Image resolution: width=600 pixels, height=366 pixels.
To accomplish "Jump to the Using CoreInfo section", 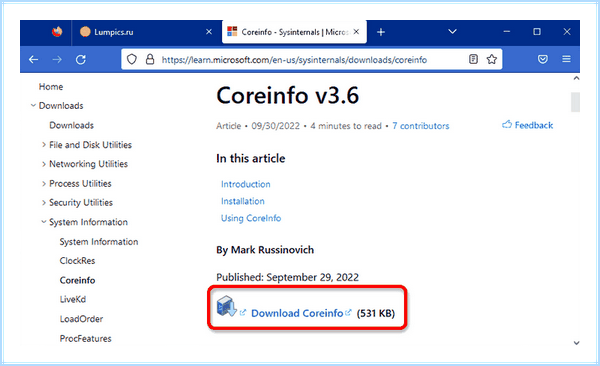I will point(251,218).
